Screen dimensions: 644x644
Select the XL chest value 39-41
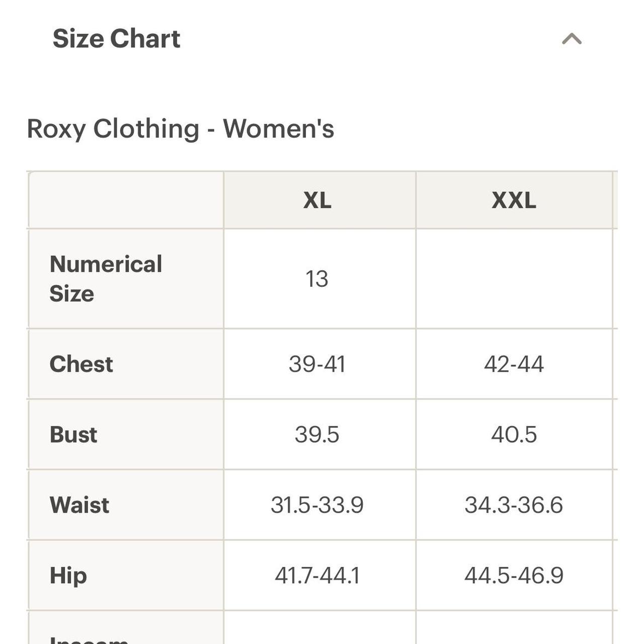(317, 364)
